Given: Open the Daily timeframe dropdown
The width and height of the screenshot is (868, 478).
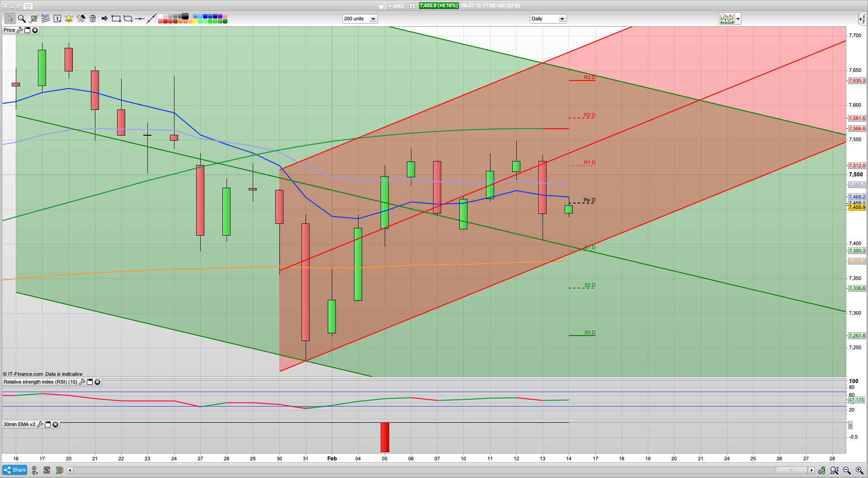Looking at the screenshot, I should [x=562, y=19].
